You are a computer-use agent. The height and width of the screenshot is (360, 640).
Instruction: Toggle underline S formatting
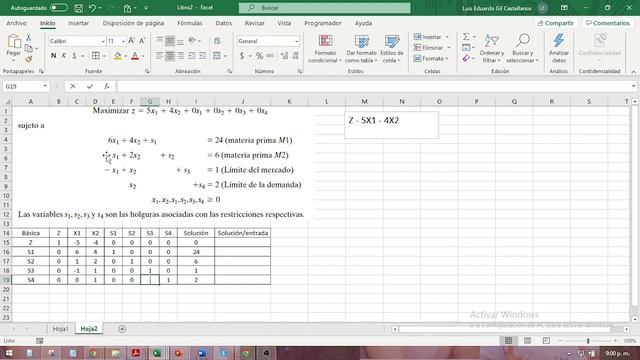pos(74,56)
